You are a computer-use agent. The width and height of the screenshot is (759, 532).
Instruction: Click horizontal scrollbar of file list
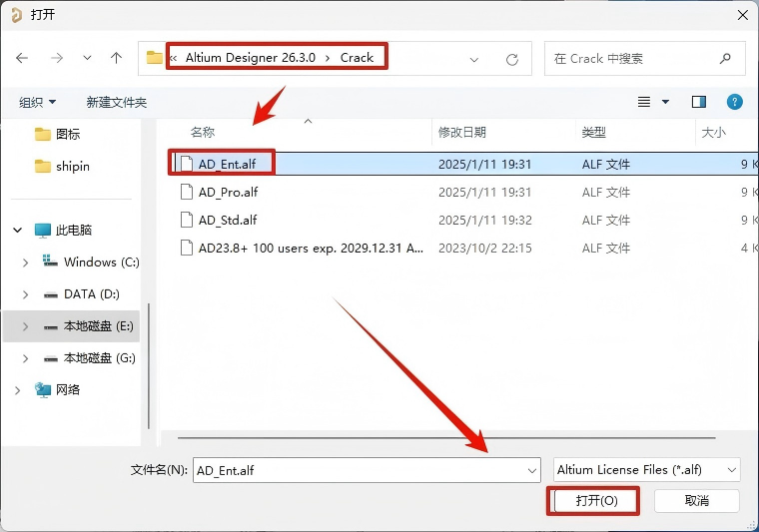point(446,438)
